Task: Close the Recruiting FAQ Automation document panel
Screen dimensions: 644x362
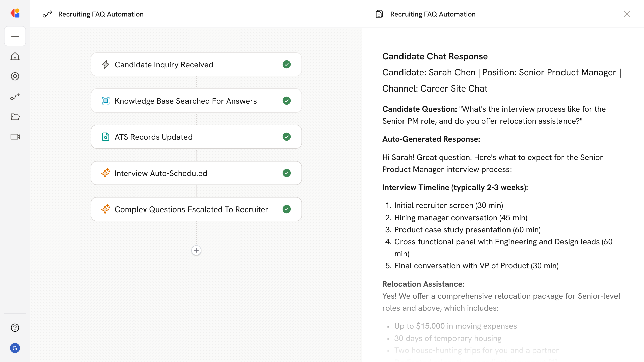Action: (x=627, y=14)
